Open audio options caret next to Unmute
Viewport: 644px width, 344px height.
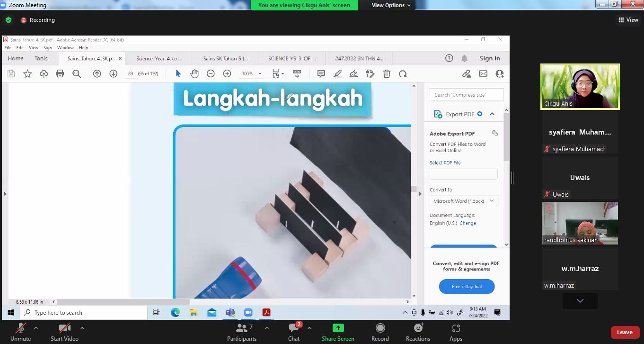click(36, 328)
